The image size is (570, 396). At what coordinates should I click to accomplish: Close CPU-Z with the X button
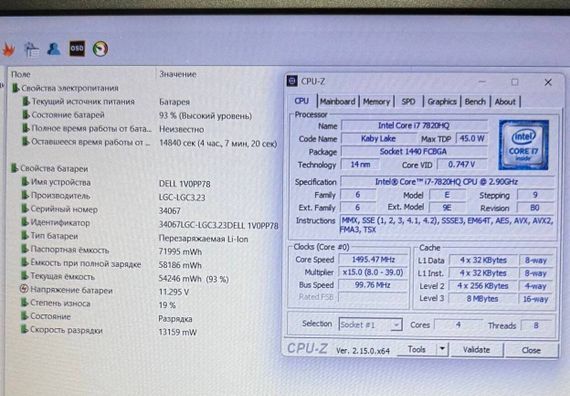tap(548, 82)
